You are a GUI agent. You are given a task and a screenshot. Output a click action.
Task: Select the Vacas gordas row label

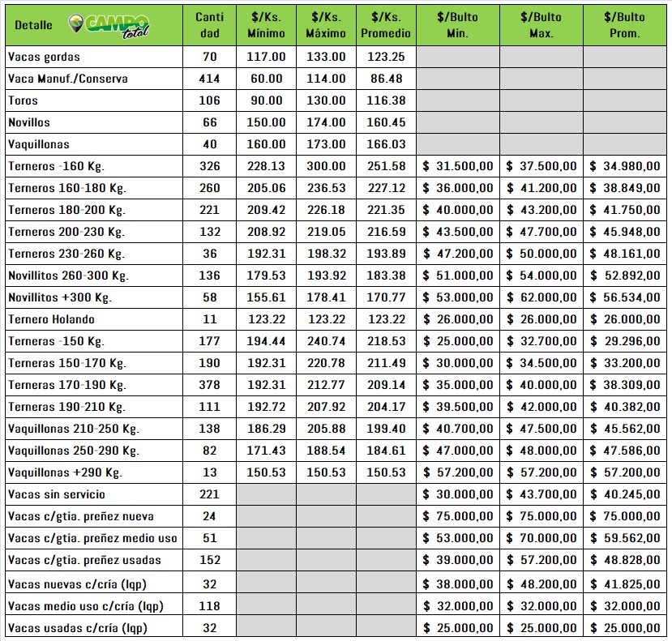pyautogui.click(x=44, y=58)
